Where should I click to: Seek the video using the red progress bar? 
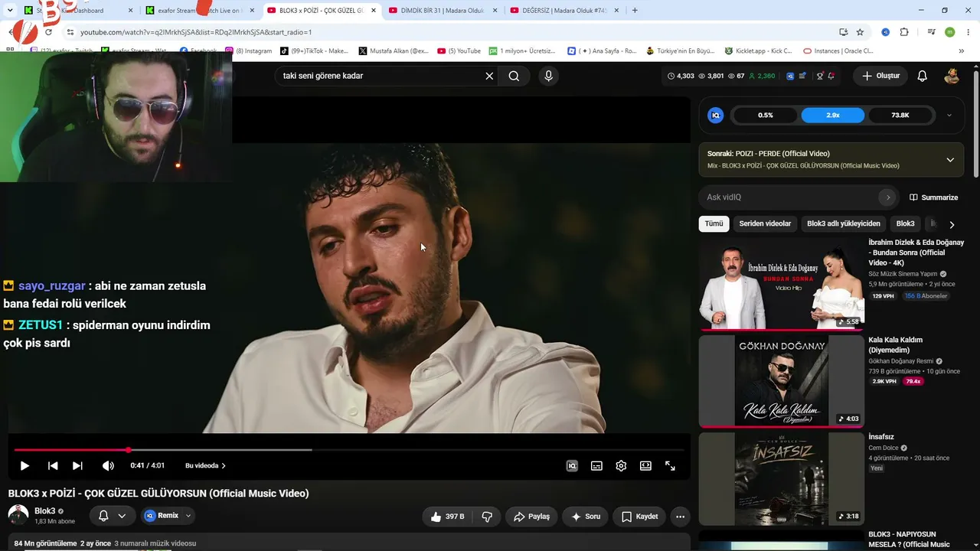[x=348, y=450]
